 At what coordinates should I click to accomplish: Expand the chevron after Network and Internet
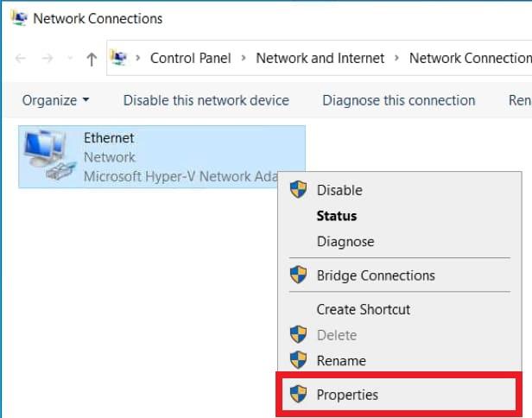pos(396,59)
